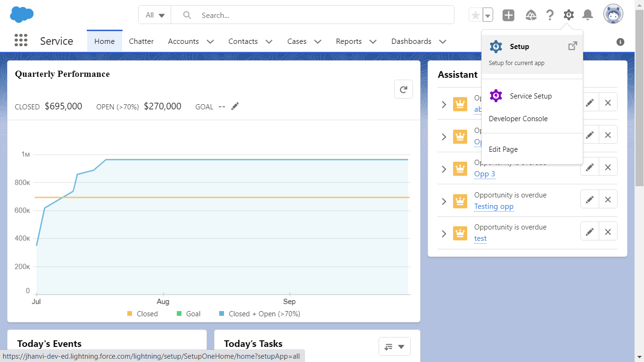Click the Today's Events heading
This screenshot has width=644, height=362.
[x=50, y=344]
